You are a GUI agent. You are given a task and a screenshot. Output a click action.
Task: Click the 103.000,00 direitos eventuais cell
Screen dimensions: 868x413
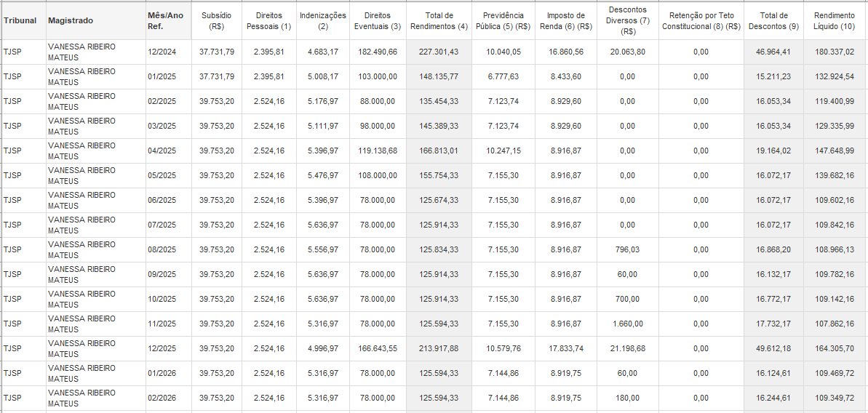[x=378, y=77]
